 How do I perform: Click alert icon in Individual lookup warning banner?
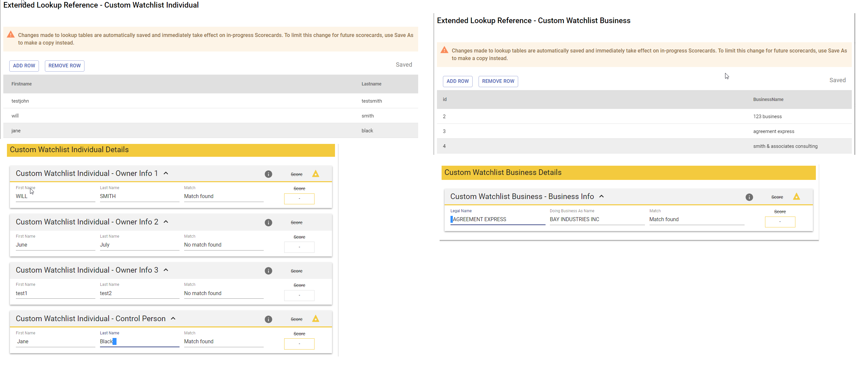pos(11,34)
